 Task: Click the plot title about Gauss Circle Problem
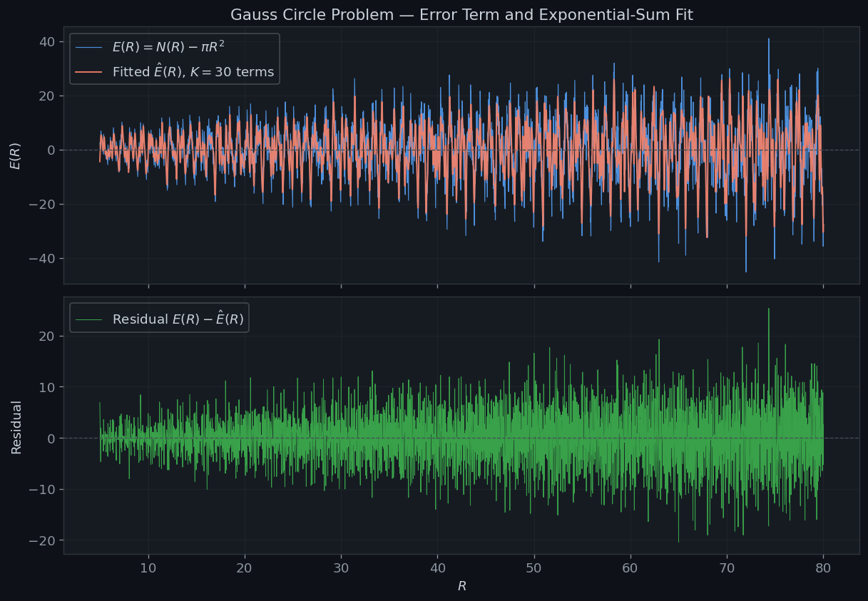(x=461, y=15)
